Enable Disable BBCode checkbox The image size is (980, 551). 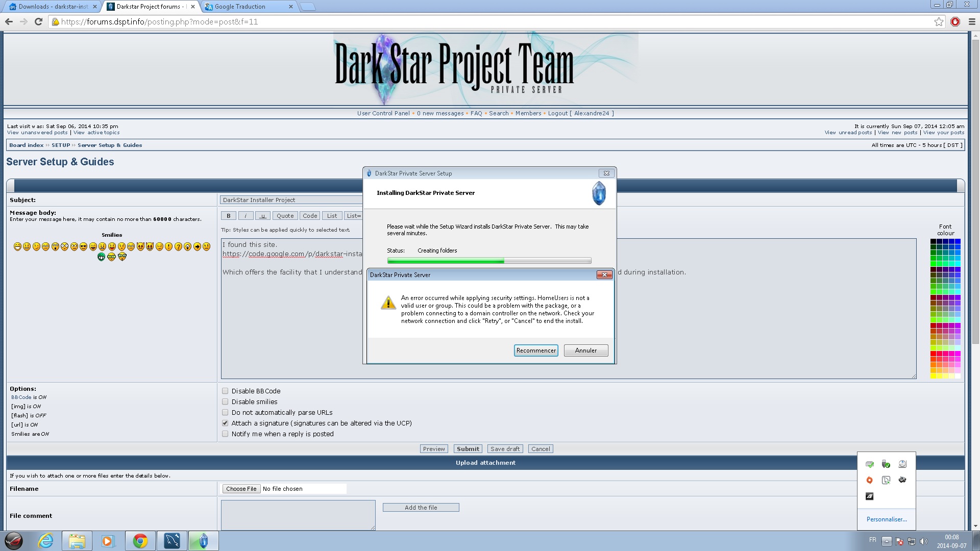(225, 391)
